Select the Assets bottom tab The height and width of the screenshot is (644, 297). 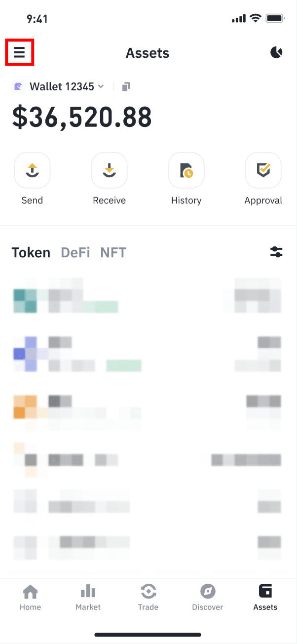coord(265,597)
